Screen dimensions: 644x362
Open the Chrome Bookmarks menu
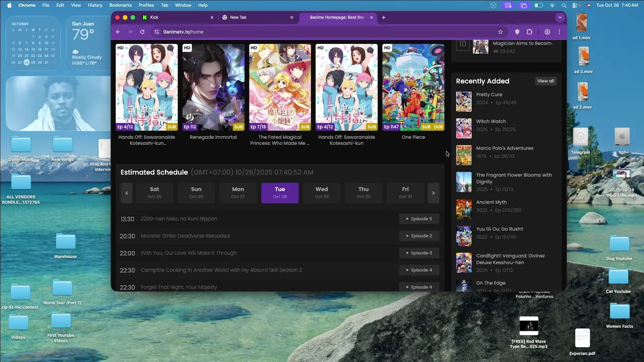(120, 5)
